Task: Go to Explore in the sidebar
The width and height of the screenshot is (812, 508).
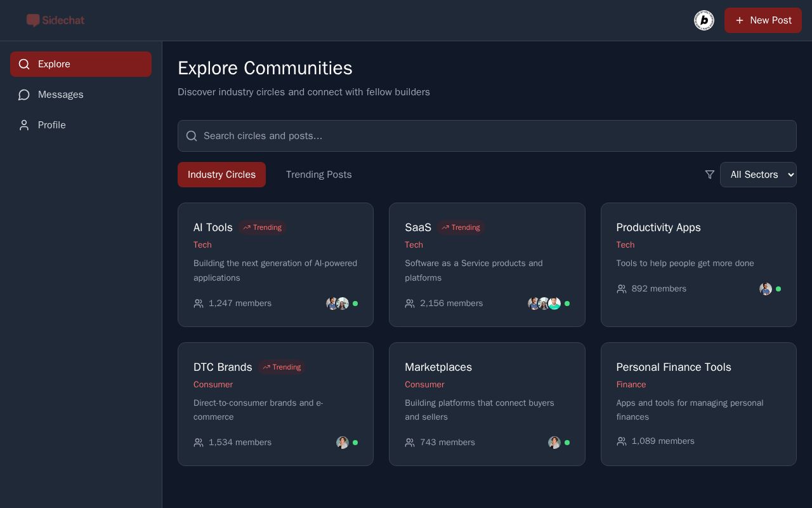Action: [x=81, y=64]
